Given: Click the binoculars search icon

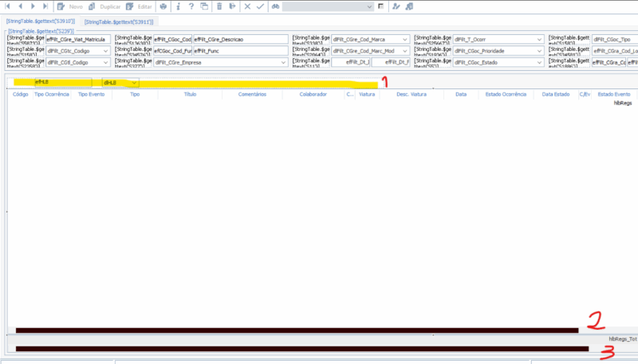Looking at the screenshot, I should 275,6.
